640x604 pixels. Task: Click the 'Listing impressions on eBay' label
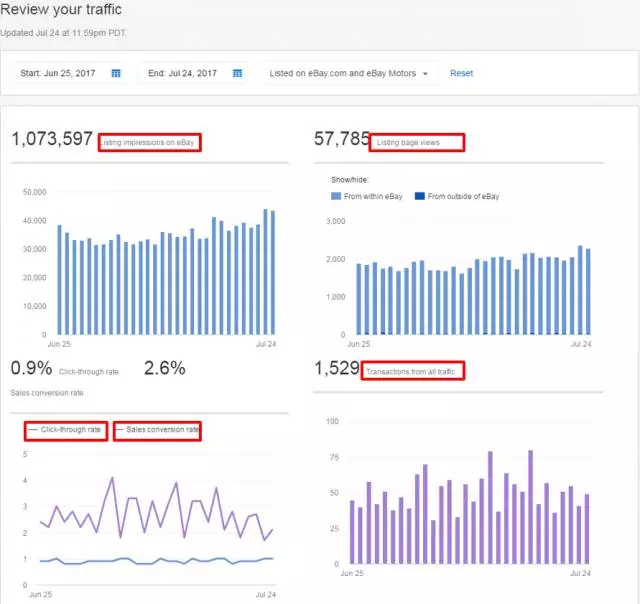(149, 143)
